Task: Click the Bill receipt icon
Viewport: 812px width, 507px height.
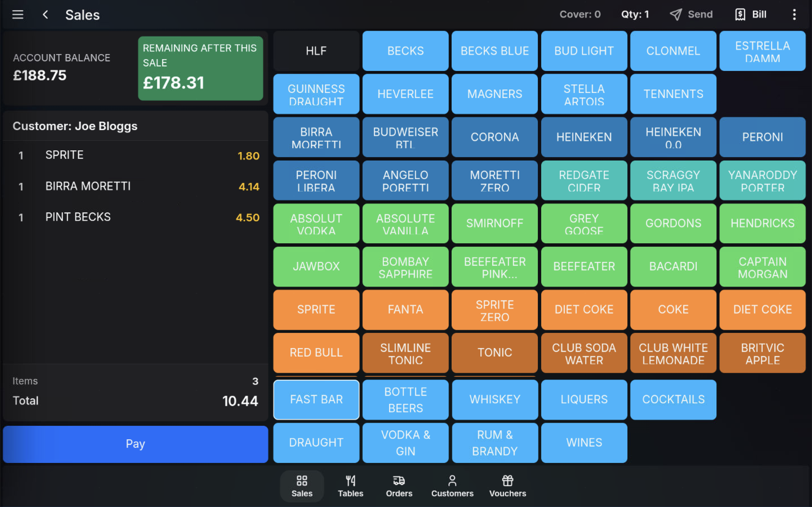Action: point(740,15)
